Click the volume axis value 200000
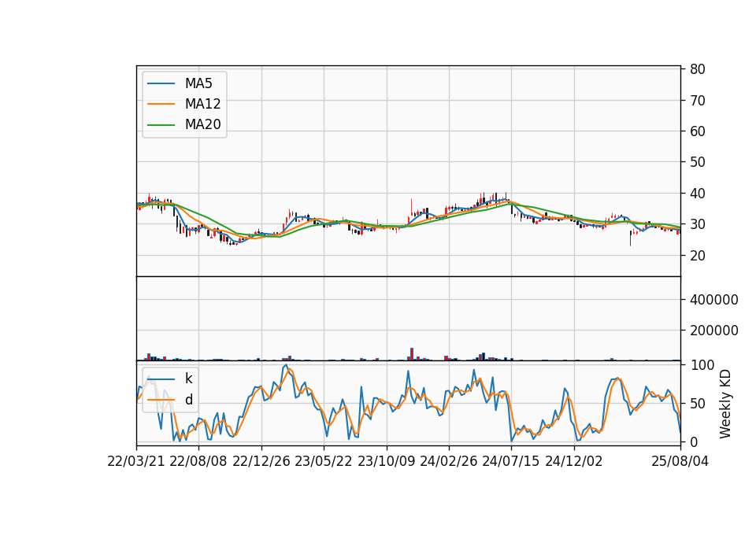Screen dimensions: 756x543 point(714,331)
